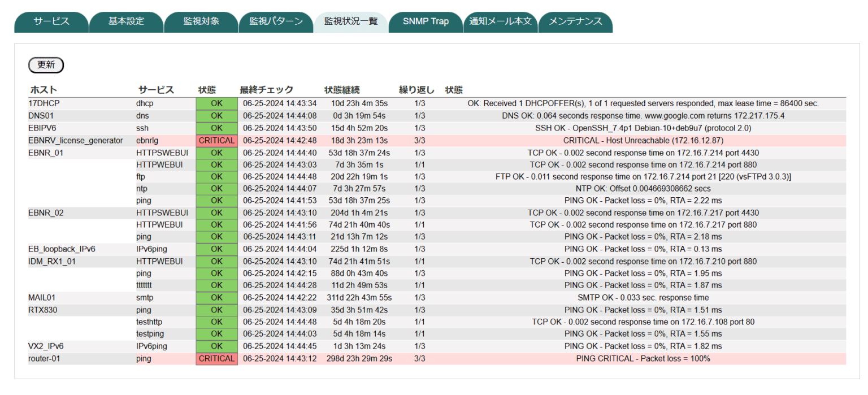
Task: Click the CRITICAL status of EBNRV_license_generator
Action: (x=216, y=141)
